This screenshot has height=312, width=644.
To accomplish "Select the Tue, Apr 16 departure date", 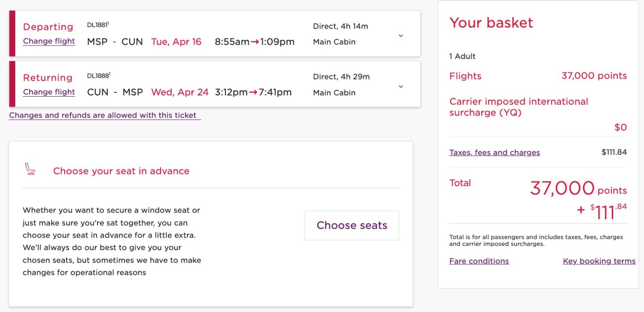I will point(176,42).
